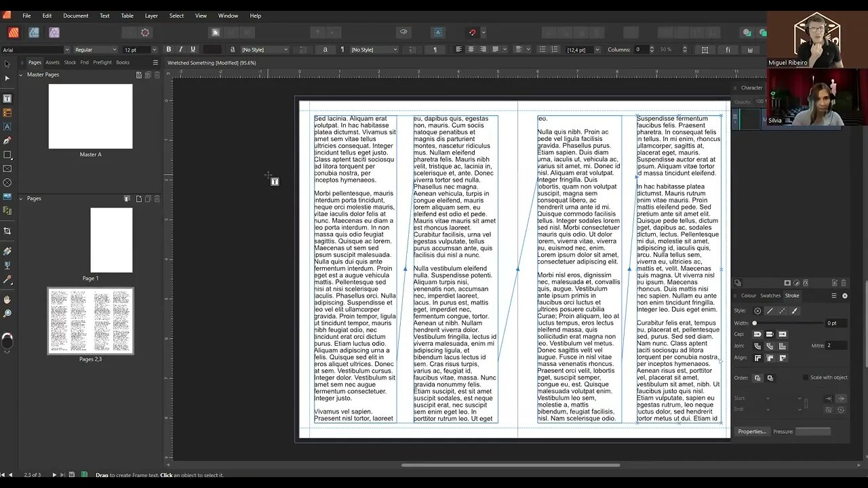Screen dimensions: 868x488
Task: Select the Rectangle shape tool
Action: tap(7, 155)
